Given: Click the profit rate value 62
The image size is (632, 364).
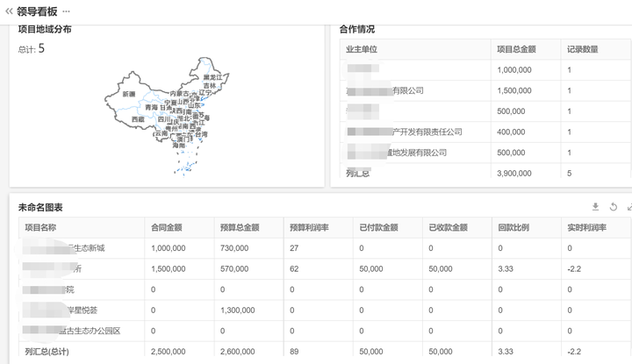Looking at the screenshot, I should (x=294, y=268).
